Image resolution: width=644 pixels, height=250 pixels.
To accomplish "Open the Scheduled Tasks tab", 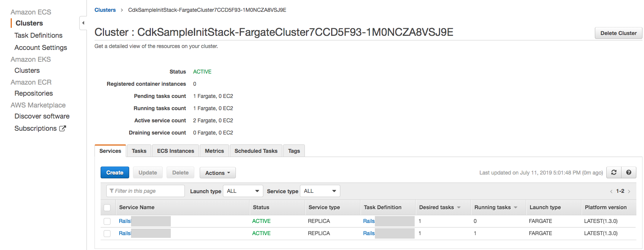I will tap(256, 151).
